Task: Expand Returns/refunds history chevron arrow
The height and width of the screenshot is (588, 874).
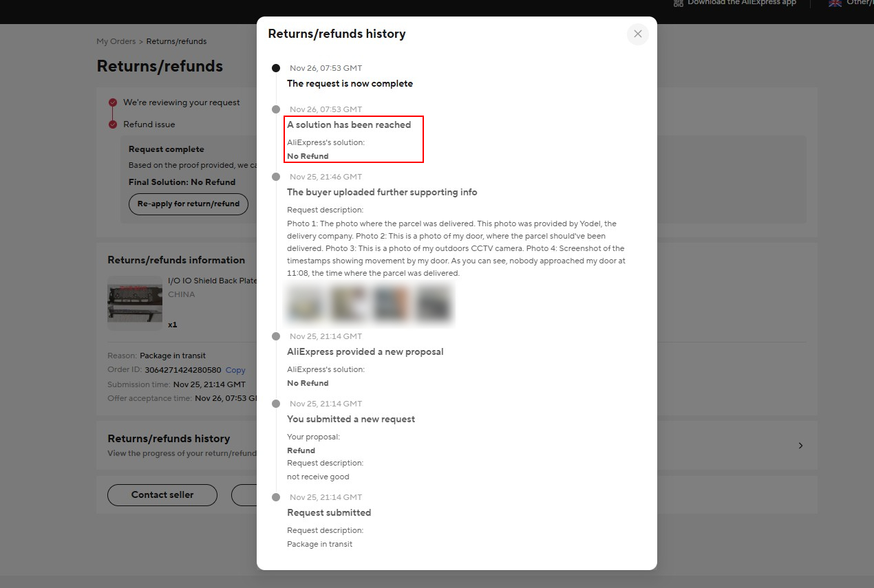Action: click(x=800, y=446)
